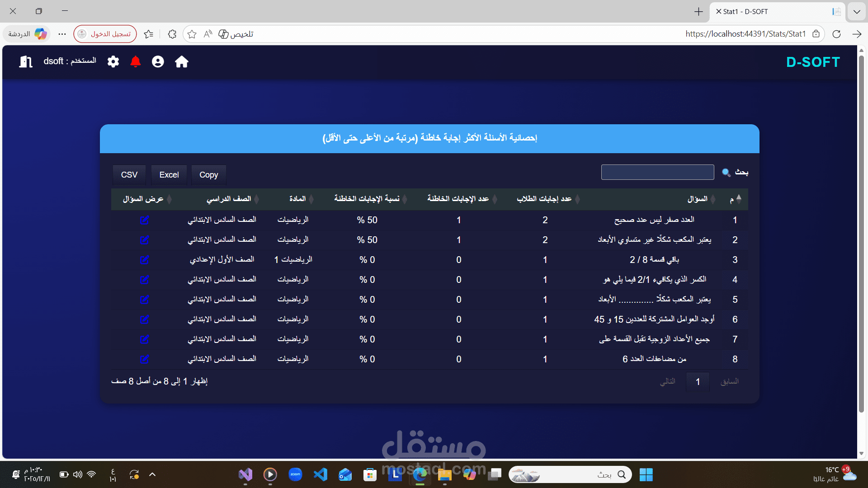The height and width of the screenshot is (488, 868).
Task: Sort by the subject column header
Action: click(297, 199)
